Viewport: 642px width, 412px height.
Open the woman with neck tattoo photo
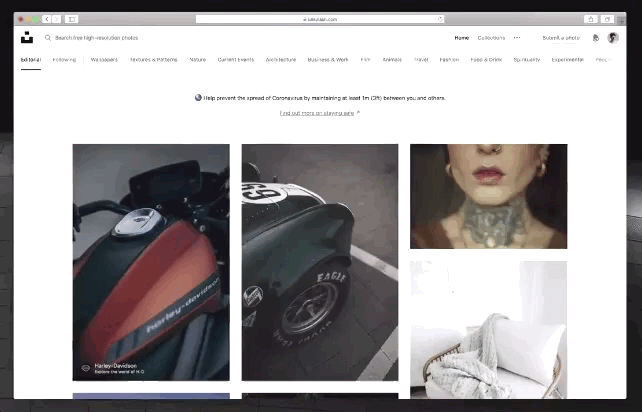tap(488, 196)
